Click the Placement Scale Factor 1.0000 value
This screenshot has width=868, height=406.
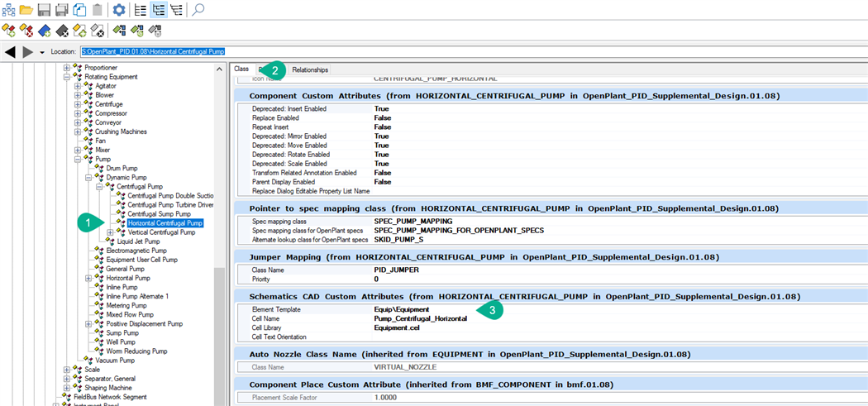[385, 398]
